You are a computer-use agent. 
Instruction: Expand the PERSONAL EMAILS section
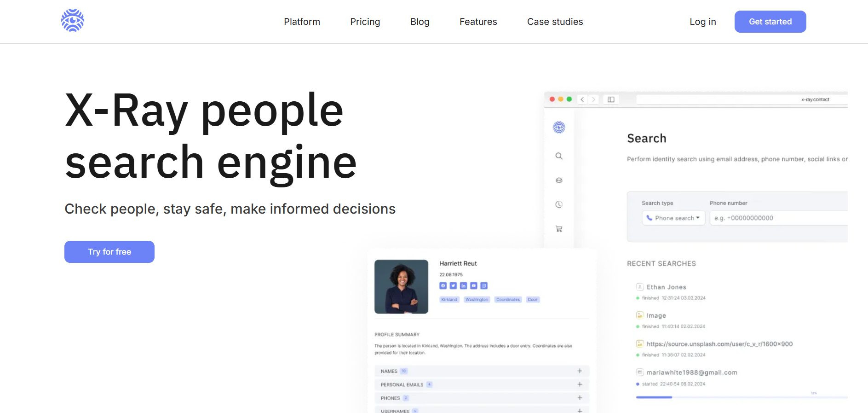[x=580, y=384]
